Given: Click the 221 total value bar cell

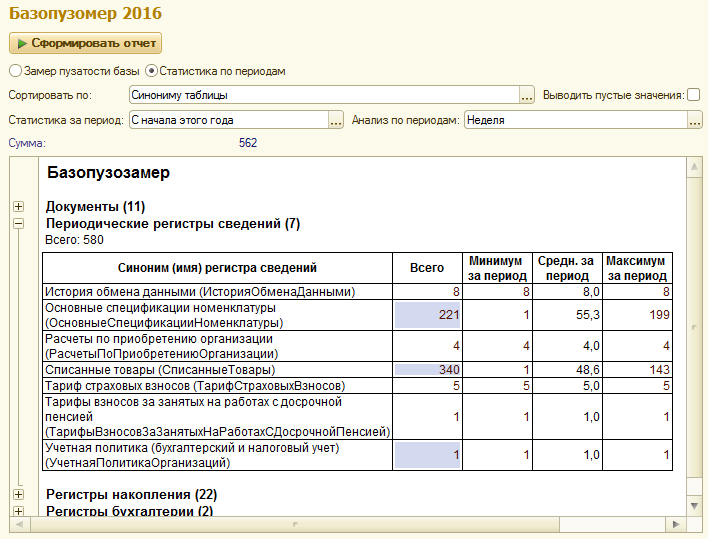Looking at the screenshot, I should (x=427, y=315).
